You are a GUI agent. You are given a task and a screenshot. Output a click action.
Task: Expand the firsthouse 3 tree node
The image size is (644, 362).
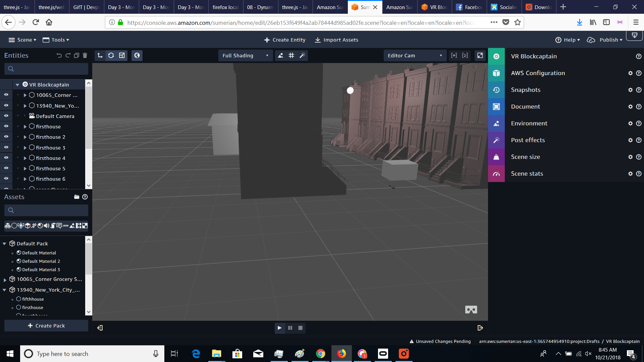(25, 147)
